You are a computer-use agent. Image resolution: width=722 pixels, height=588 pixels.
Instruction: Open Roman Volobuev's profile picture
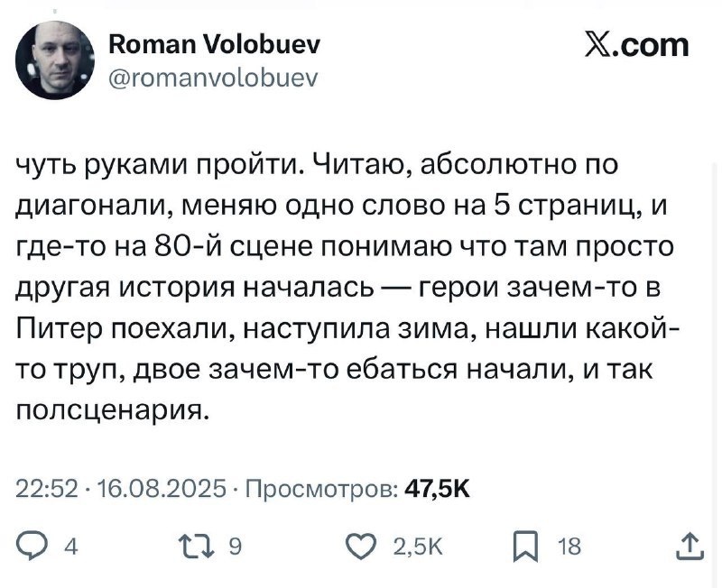(56, 58)
